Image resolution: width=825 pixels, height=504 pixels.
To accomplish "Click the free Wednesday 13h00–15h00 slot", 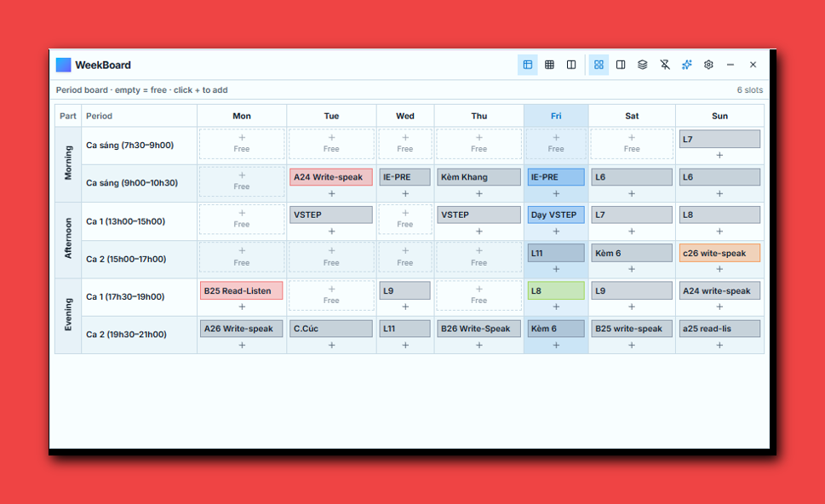I will pos(405,220).
